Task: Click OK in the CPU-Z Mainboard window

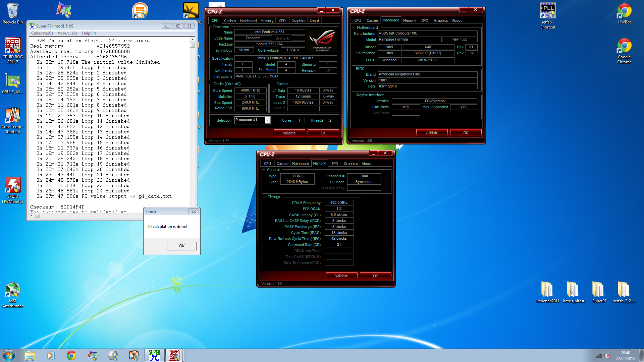Action: pyautogui.click(x=466, y=133)
